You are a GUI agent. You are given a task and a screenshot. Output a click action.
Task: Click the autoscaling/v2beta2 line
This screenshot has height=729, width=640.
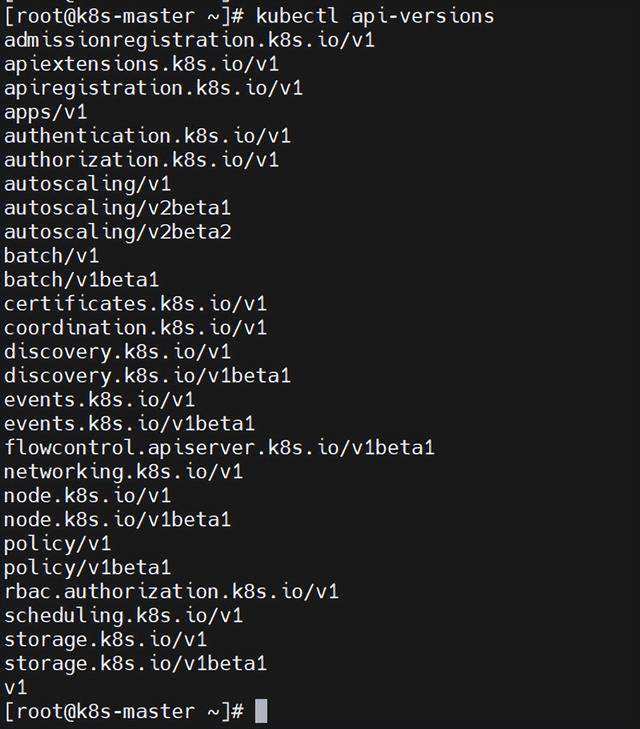(117, 232)
